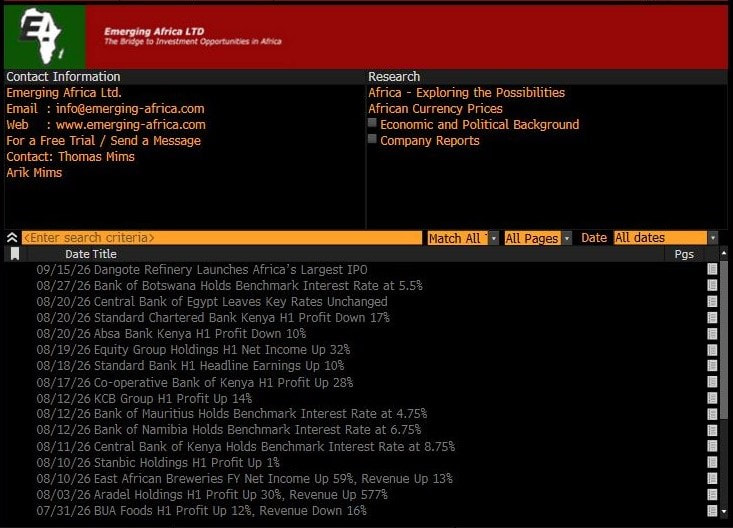Open Africa - Exploring the Possibilities link
The image size is (733, 528).
467,93
